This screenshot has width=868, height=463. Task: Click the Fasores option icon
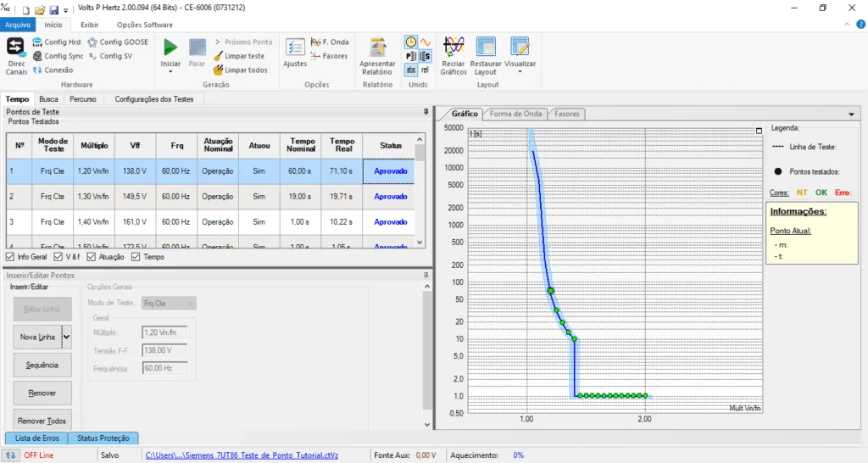(x=315, y=56)
